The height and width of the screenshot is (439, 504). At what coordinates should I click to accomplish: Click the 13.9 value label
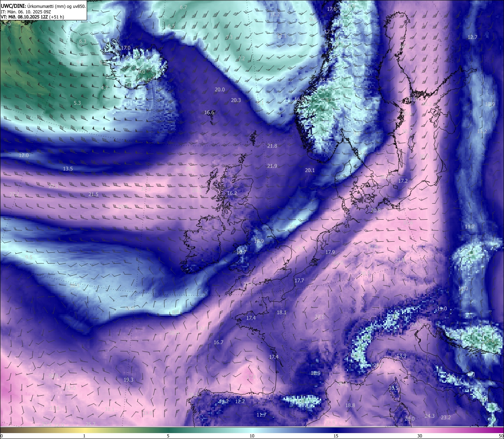[401, 356]
